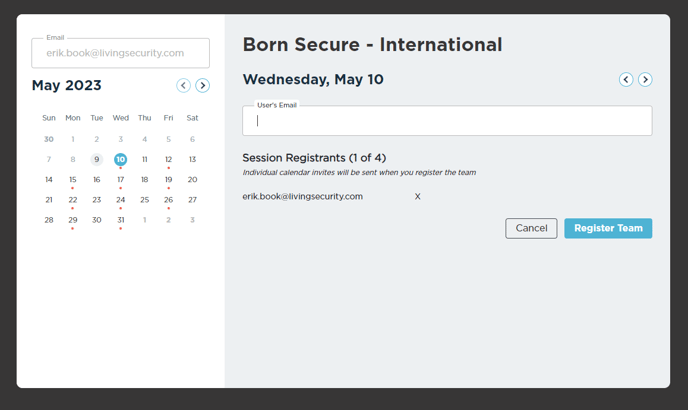Select May 27 on calendar
688x410 pixels.
192,200
